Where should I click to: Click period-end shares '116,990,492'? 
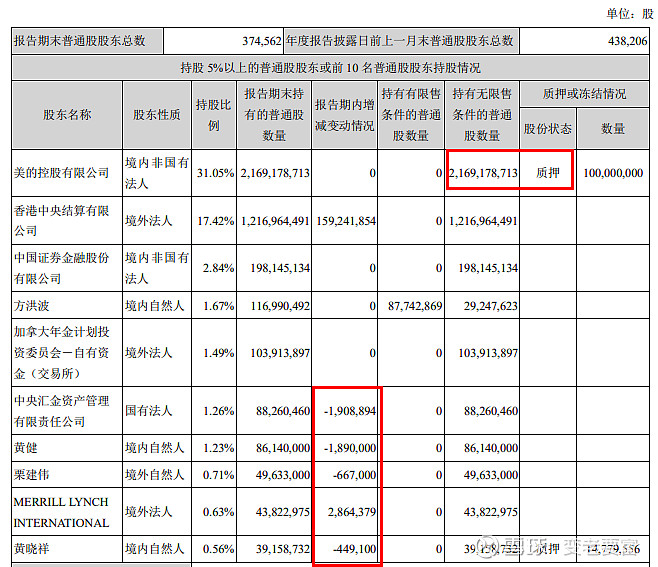280,306
